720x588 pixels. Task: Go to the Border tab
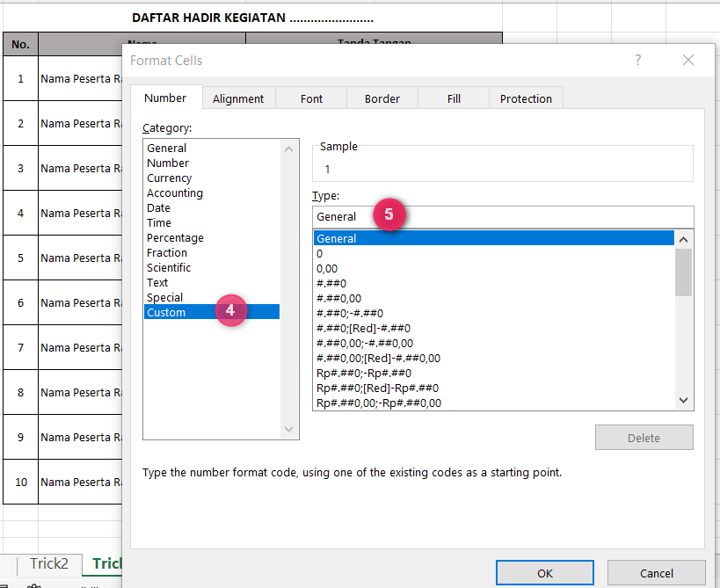(382, 98)
